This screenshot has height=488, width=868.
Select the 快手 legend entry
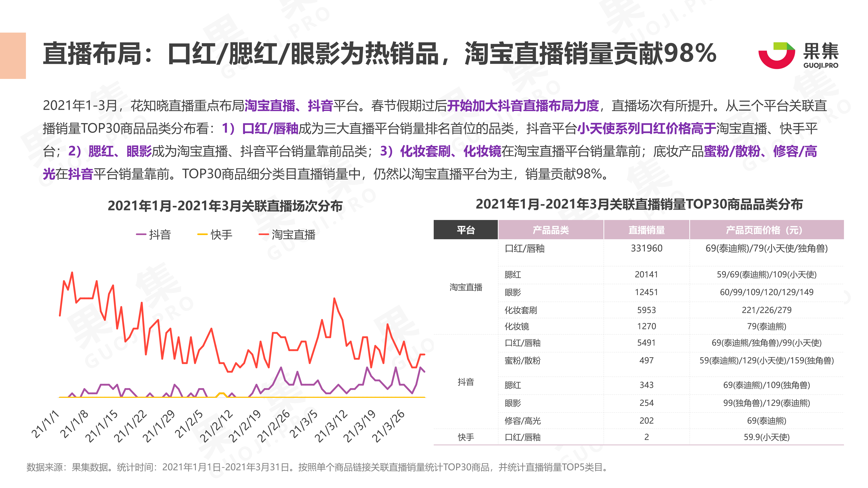click(215, 234)
